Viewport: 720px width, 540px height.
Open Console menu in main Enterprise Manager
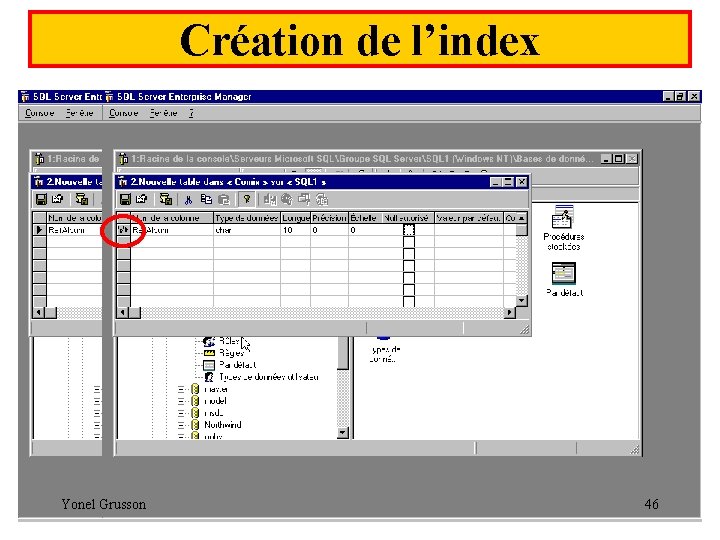[x=124, y=113]
